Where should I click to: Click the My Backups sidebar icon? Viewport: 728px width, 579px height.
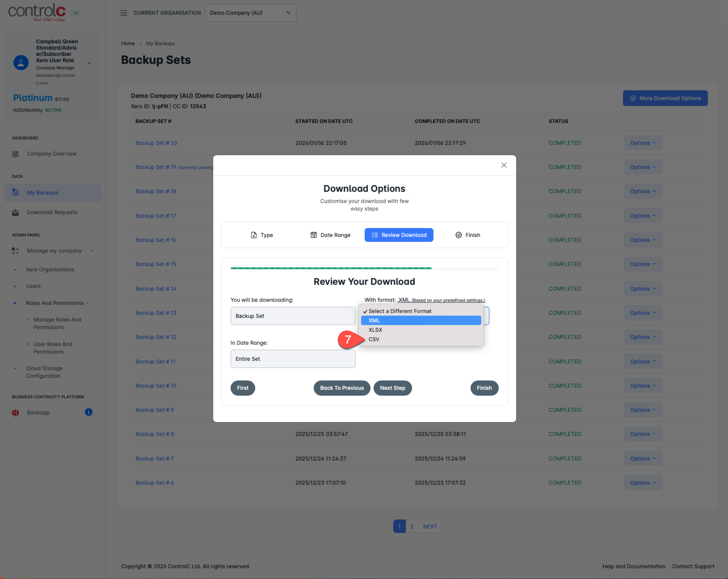coord(16,192)
